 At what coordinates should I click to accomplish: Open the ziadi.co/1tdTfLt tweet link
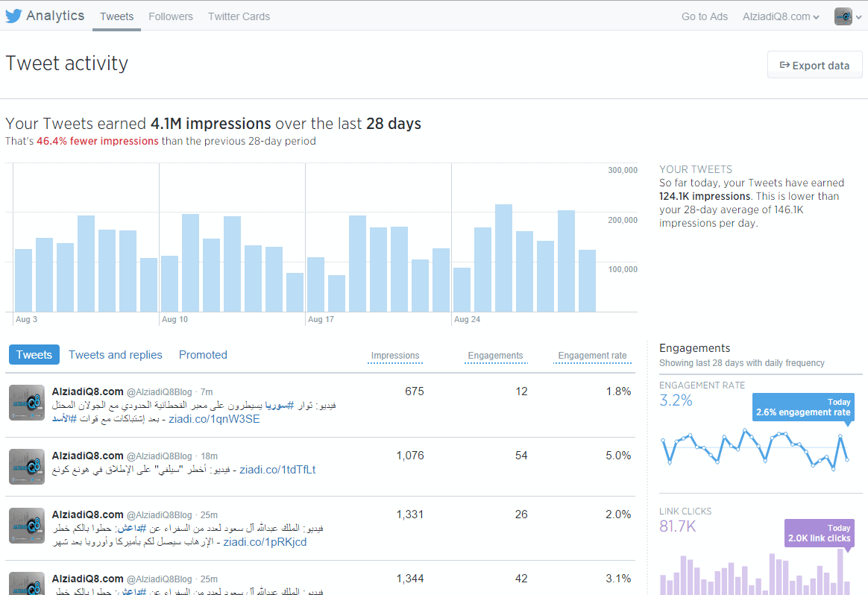click(277, 470)
